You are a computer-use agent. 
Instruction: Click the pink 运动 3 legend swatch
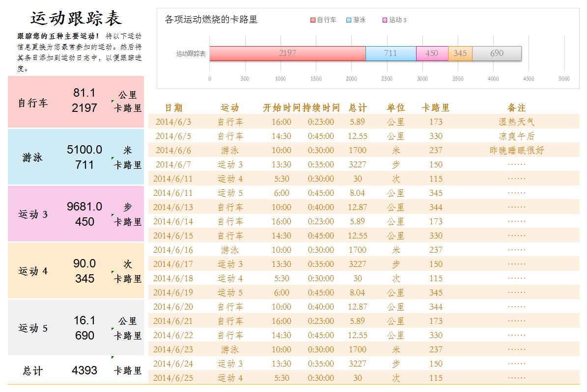click(385, 20)
